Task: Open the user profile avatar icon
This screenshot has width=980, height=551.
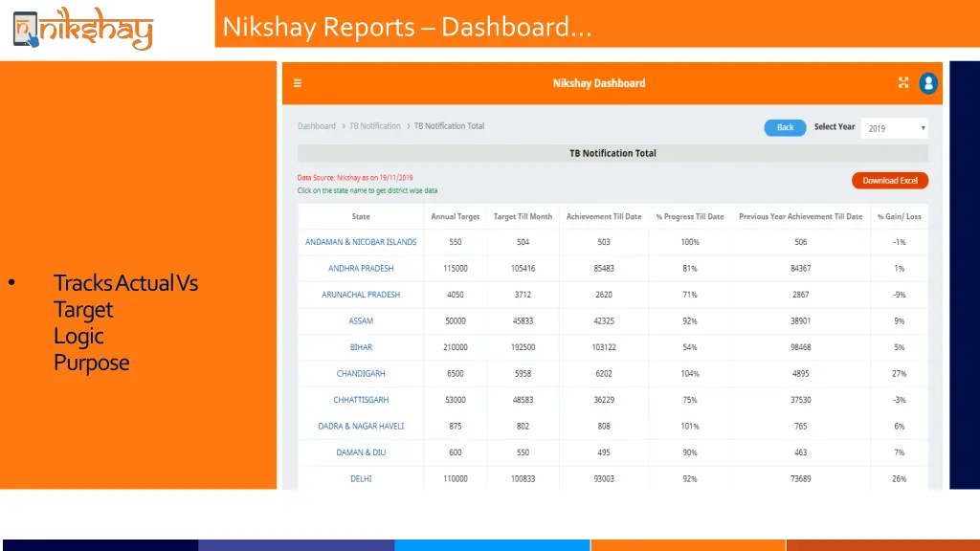Action: click(928, 83)
